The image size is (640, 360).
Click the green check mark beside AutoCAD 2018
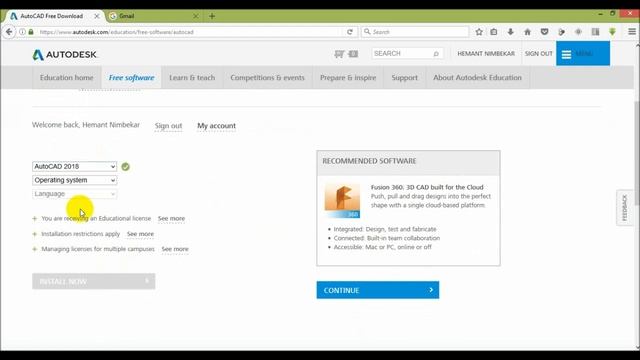[125, 167]
